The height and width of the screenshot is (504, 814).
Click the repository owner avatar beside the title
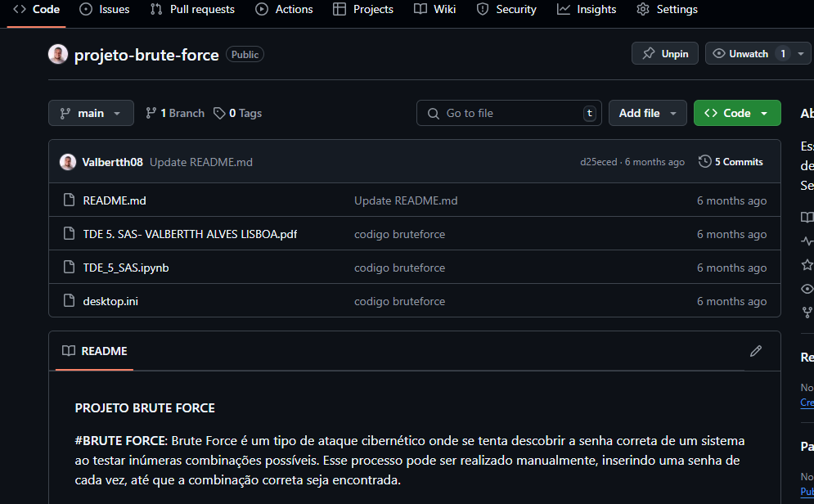(58, 55)
